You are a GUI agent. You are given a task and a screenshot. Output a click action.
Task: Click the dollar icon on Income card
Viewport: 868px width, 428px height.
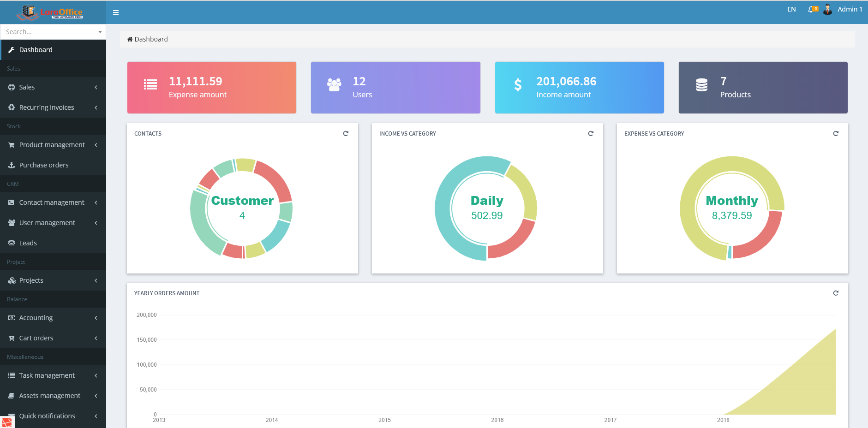[x=518, y=85]
